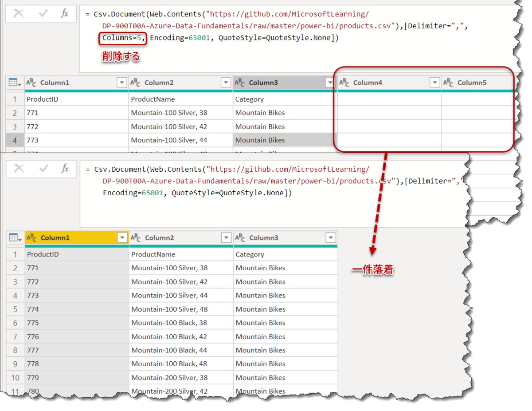Cancel the edit in the upper formula bar

coord(19,14)
